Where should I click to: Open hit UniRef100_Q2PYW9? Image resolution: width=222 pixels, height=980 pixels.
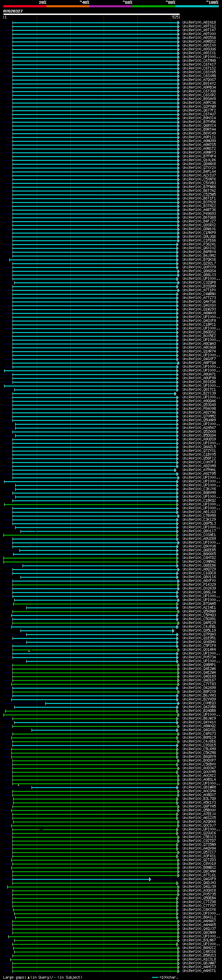(x=199, y=106)
